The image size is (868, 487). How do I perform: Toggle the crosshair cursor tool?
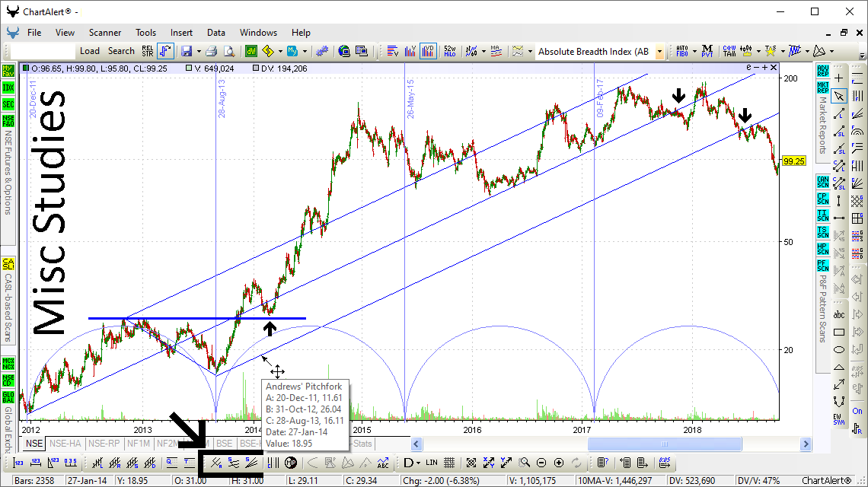pyautogui.click(x=839, y=78)
